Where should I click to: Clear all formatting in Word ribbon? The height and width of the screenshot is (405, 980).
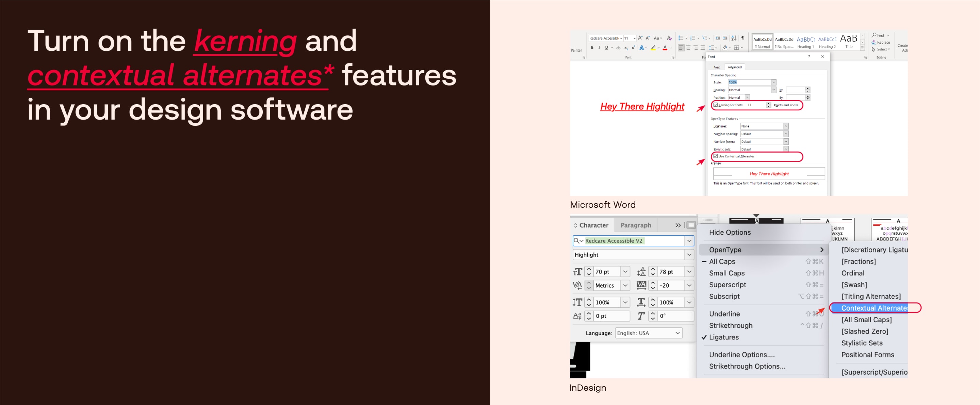coord(670,38)
